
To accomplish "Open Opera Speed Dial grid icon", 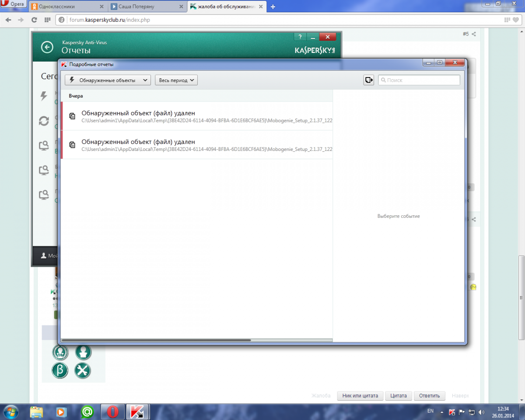I will (47, 20).
